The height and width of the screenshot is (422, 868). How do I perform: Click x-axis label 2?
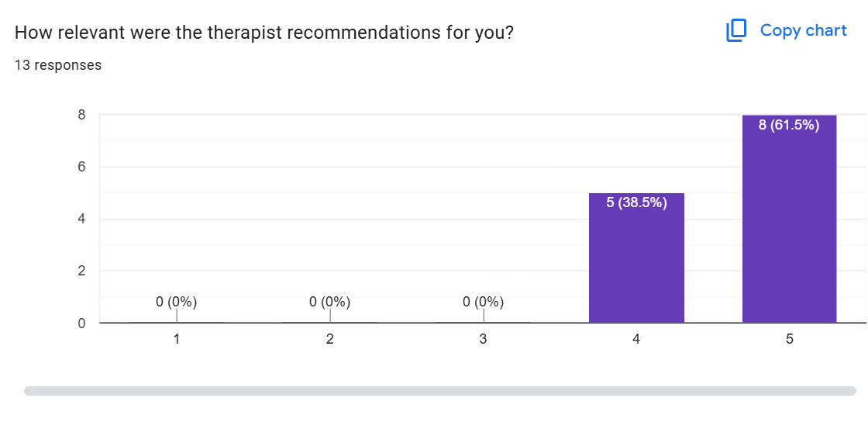pyautogui.click(x=330, y=339)
